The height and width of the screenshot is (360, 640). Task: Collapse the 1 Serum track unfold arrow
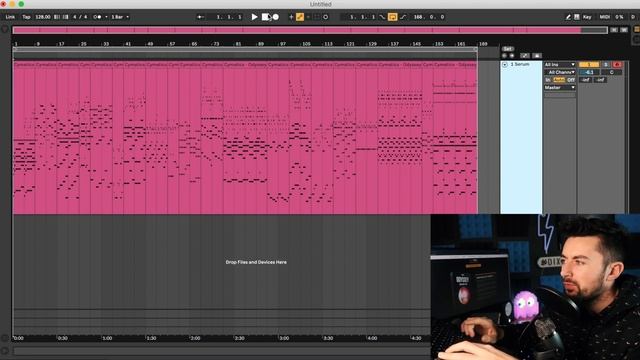[x=505, y=64]
